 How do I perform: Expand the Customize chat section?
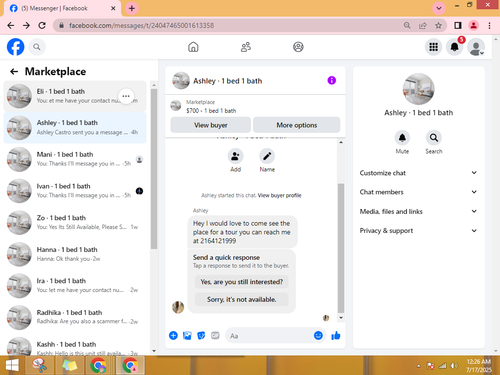click(418, 173)
